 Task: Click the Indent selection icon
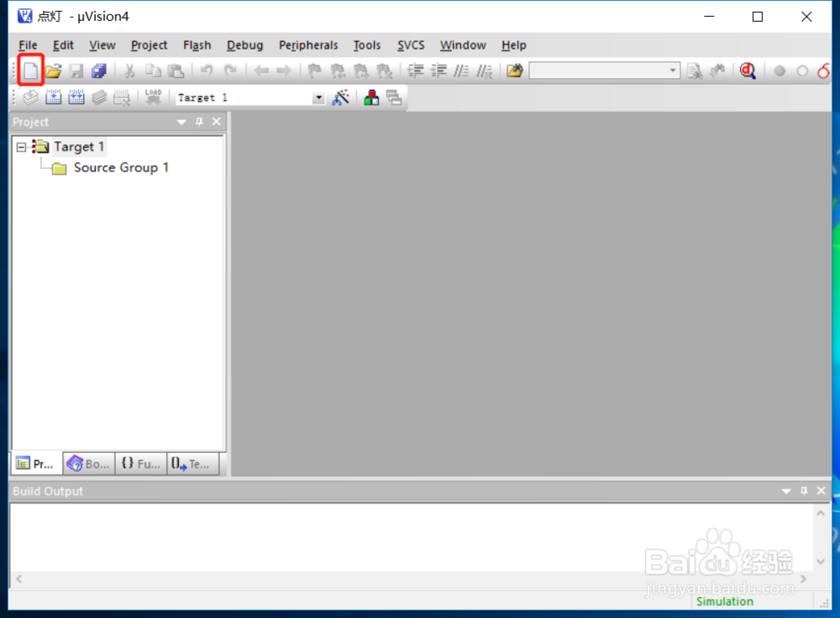[415, 71]
